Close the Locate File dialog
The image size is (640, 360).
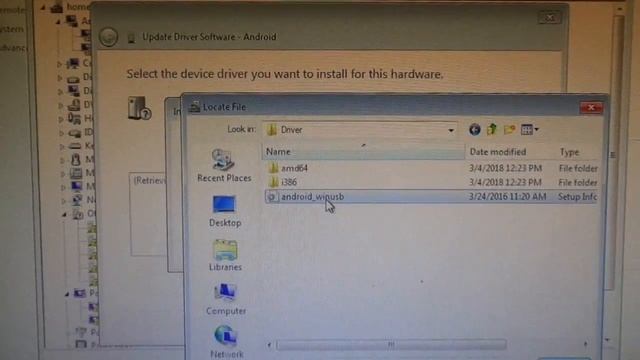pyautogui.click(x=591, y=108)
